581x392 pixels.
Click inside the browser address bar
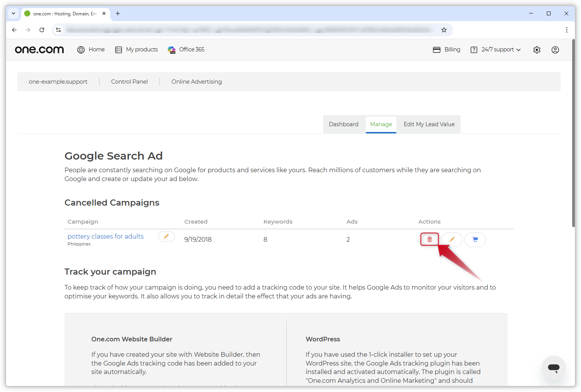(249, 30)
